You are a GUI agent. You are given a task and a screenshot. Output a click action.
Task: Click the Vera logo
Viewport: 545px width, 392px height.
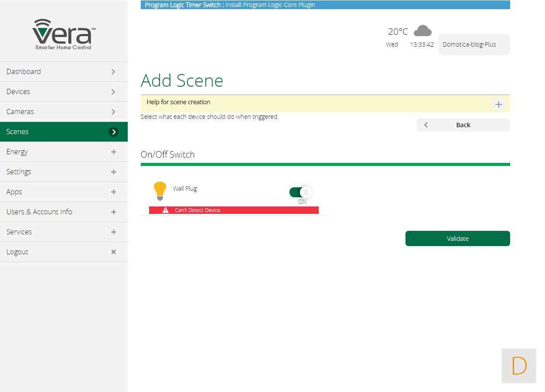coord(64,34)
